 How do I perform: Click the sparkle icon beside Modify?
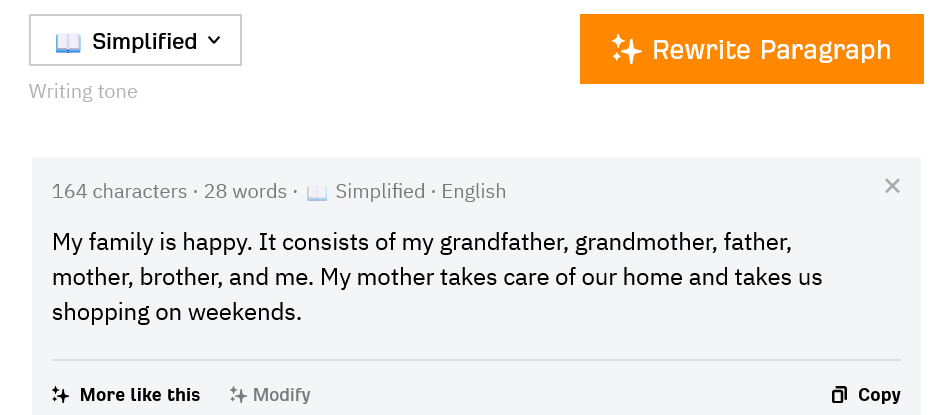click(x=238, y=395)
